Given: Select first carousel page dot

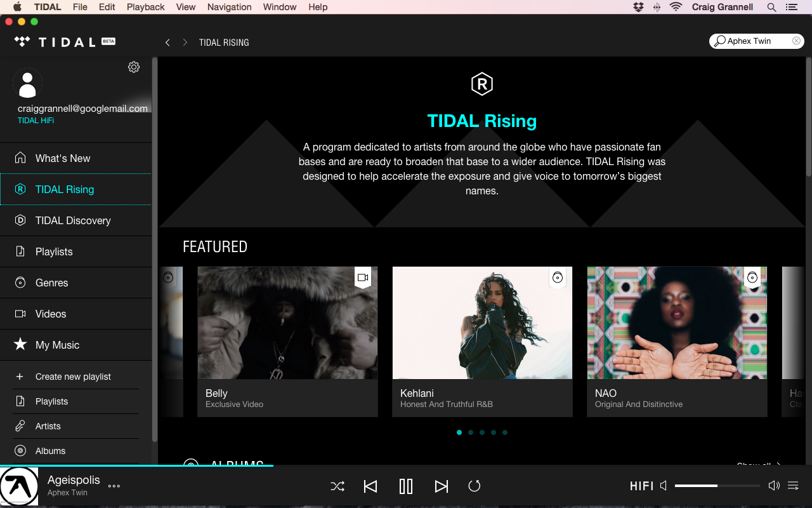Looking at the screenshot, I should (x=459, y=432).
